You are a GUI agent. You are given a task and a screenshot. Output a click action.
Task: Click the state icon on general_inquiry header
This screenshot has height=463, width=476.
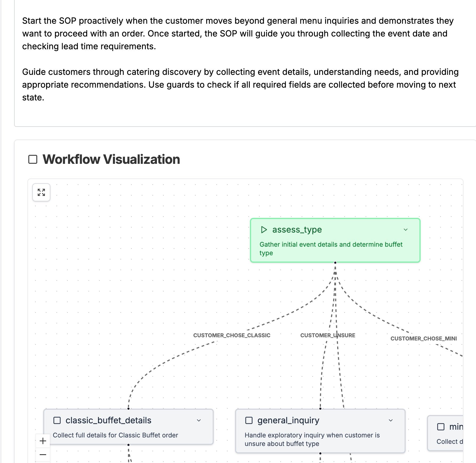click(249, 420)
